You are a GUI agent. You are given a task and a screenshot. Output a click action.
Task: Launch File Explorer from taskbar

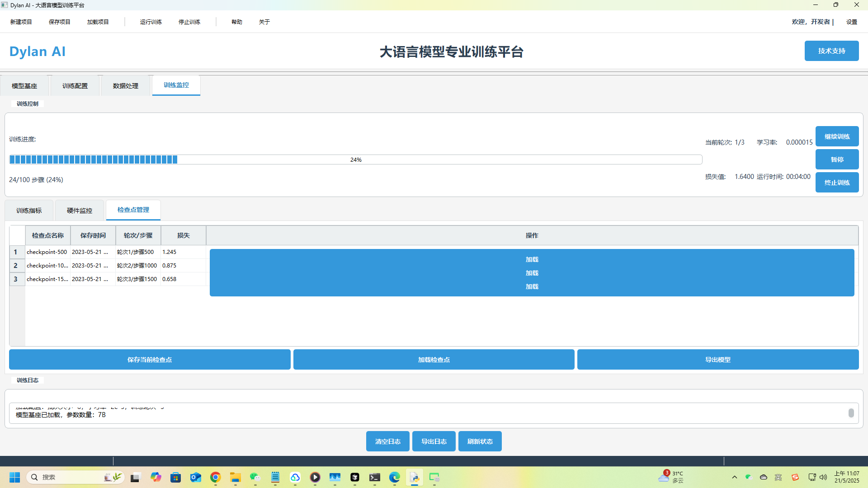click(x=235, y=477)
